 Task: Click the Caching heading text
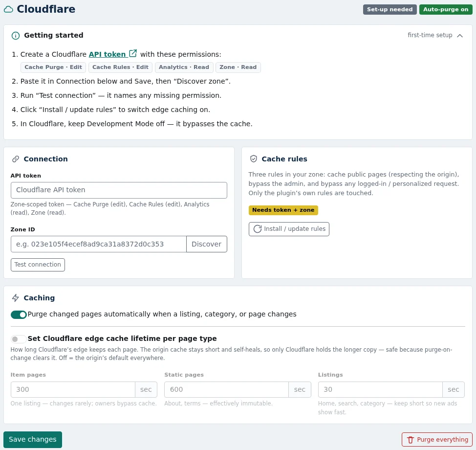[x=39, y=298]
